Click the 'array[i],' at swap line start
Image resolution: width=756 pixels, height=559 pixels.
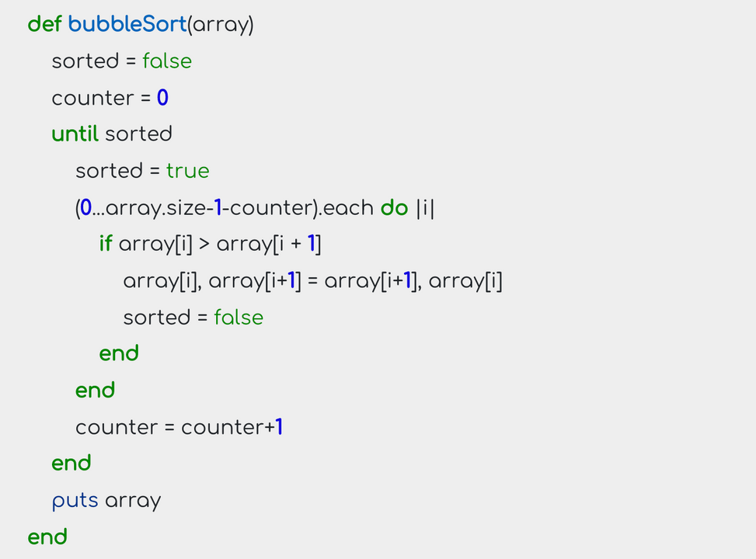pyautogui.click(x=162, y=281)
